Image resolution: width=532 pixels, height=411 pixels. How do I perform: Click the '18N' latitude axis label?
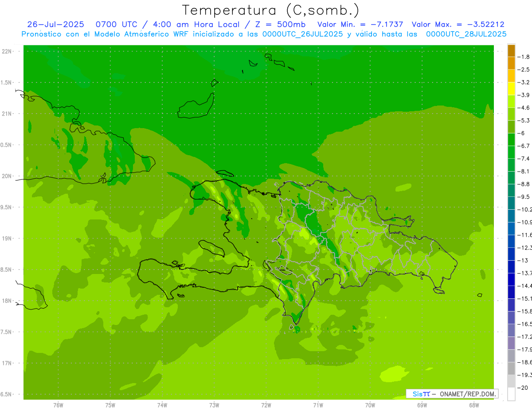(7, 301)
